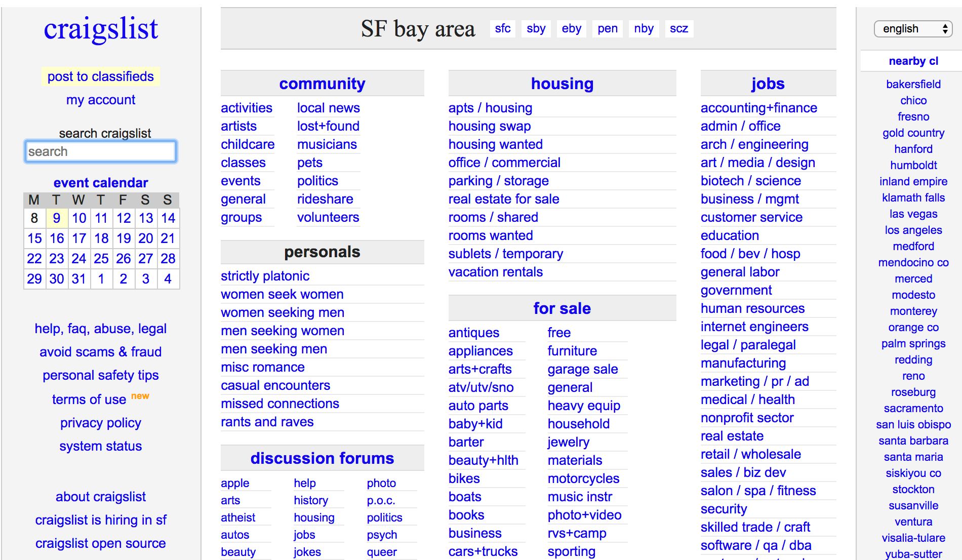
Task: Go to bakersfield craigslist
Action: (x=913, y=84)
